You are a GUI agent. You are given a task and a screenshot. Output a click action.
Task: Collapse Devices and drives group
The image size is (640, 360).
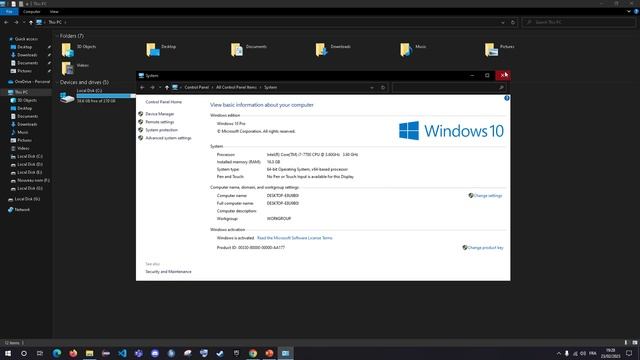pos(57,82)
